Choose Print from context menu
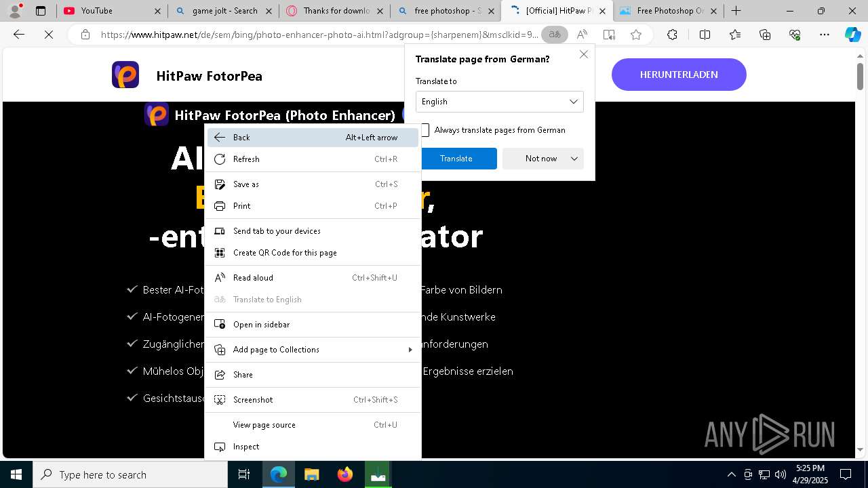The image size is (868, 488). click(x=313, y=206)
